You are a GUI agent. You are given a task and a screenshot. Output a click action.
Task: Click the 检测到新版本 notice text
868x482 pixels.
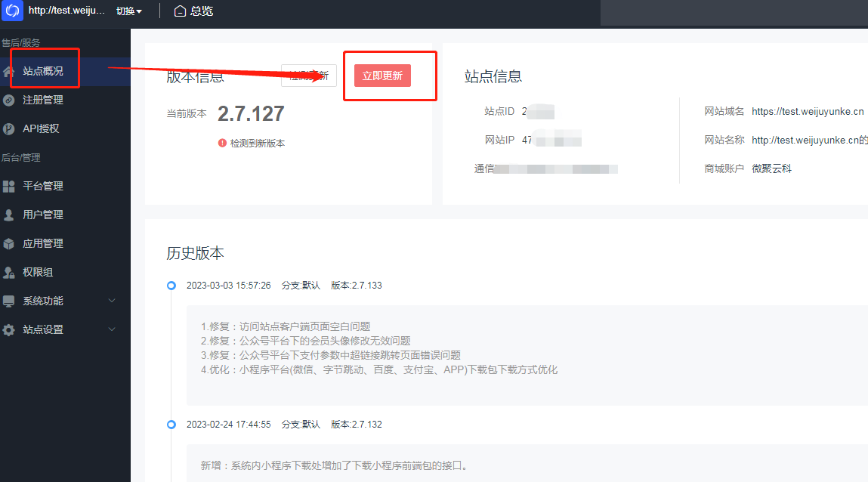[x=258, y=144]
